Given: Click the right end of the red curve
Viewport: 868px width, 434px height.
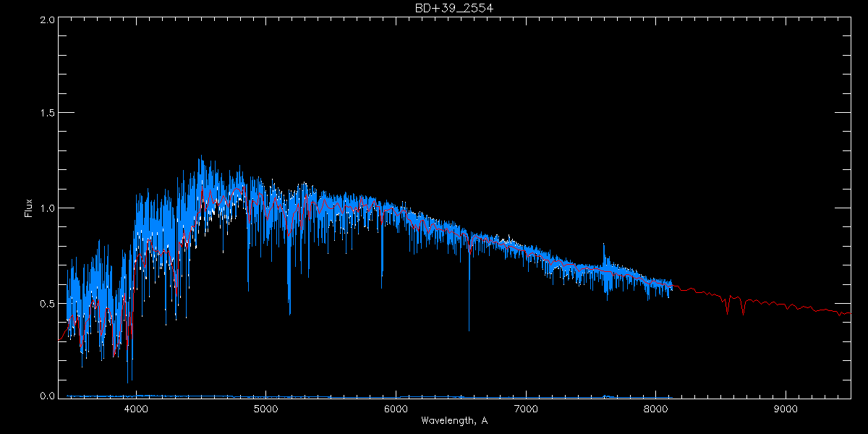Looking at the screenshot, I should point(849,313).
